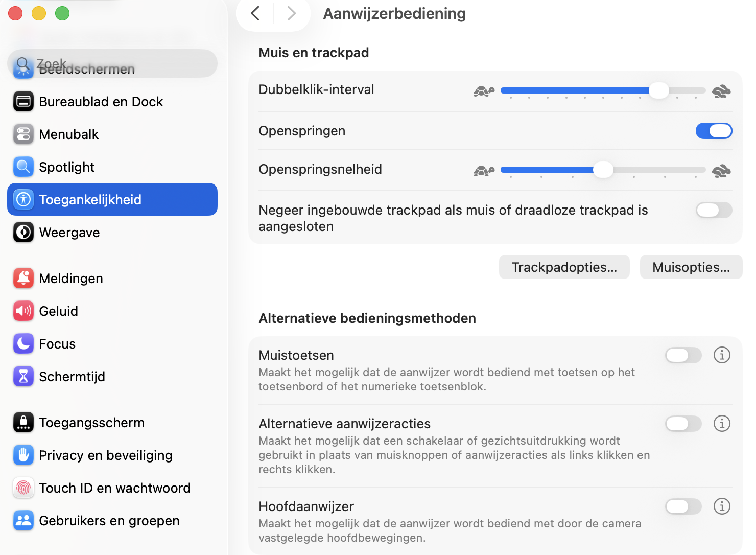Select the Toegankelijkheid sidebar icon
This screenshot has width=756, height=555.
[x=23, y=199]
